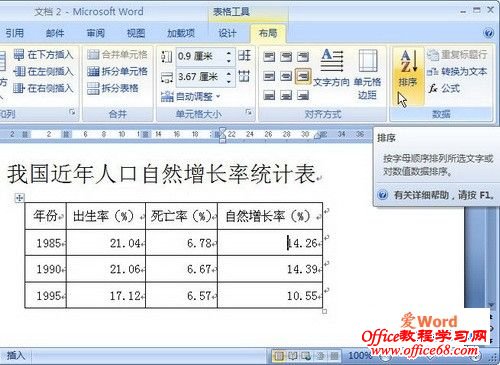
Task: Select Align Center Left alignment
Action: (269, 76)
